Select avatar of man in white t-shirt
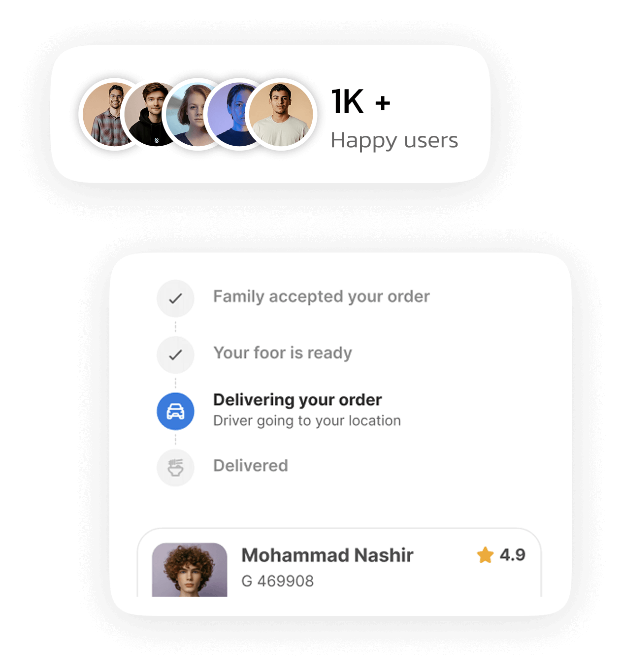 coord(281,114)
